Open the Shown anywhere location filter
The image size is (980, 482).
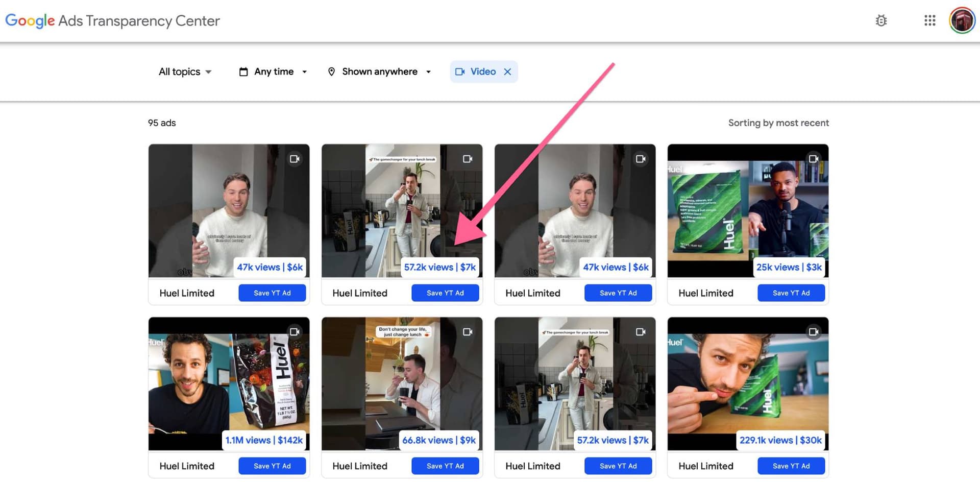click(379, 72)
